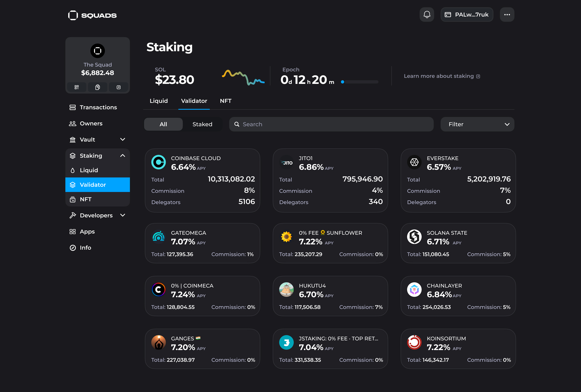Click the Epoch progress bar

point(359,82)
